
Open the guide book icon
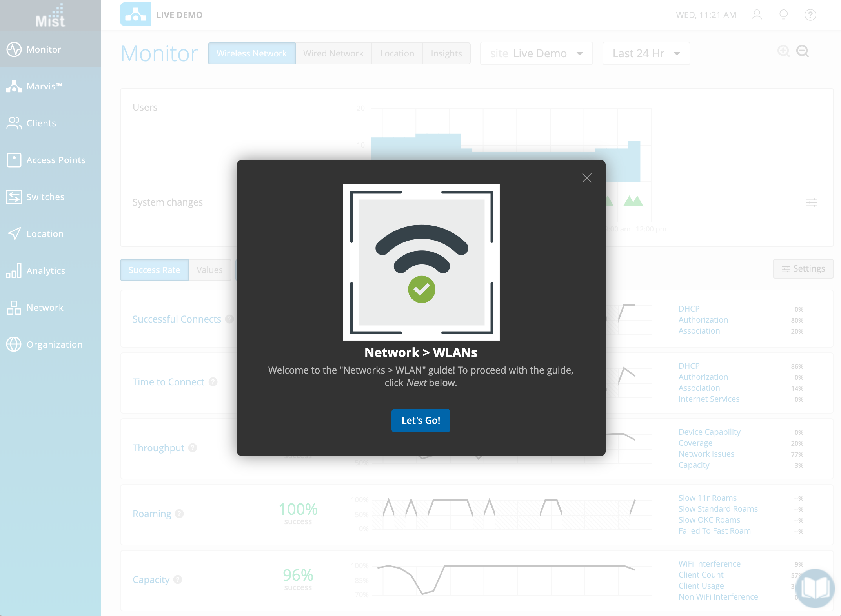tap(815, 588)
